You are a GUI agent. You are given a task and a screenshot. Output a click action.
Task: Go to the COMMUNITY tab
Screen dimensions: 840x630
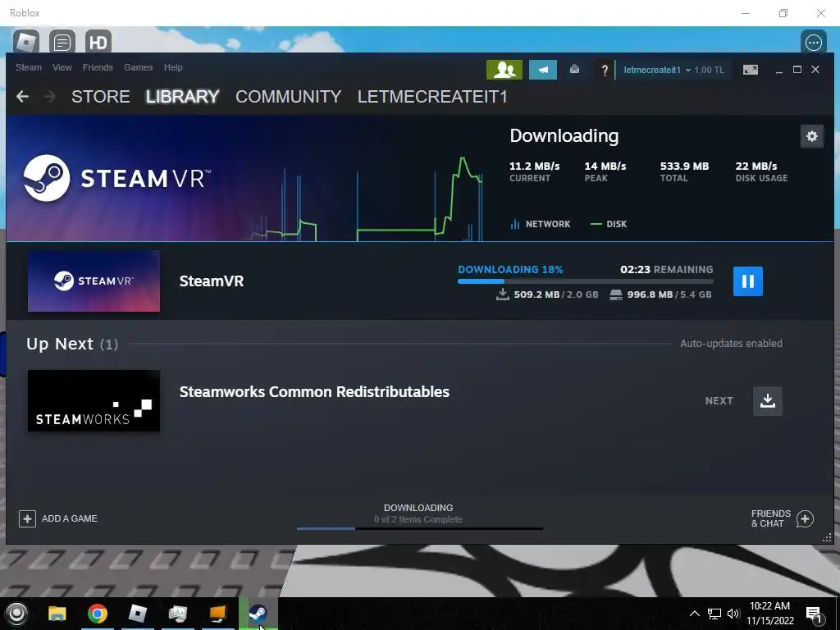pos(288,97)
